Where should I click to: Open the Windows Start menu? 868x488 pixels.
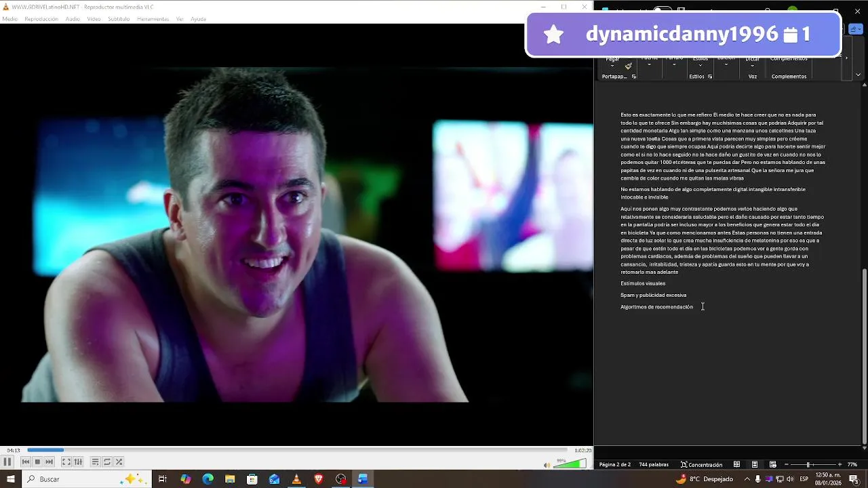tap(10, 479)
